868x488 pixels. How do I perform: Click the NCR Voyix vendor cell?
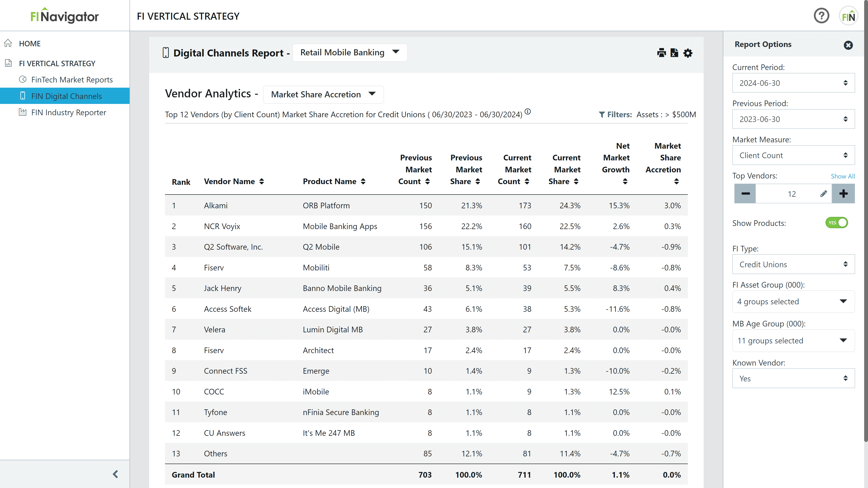[x=222, y=226]
